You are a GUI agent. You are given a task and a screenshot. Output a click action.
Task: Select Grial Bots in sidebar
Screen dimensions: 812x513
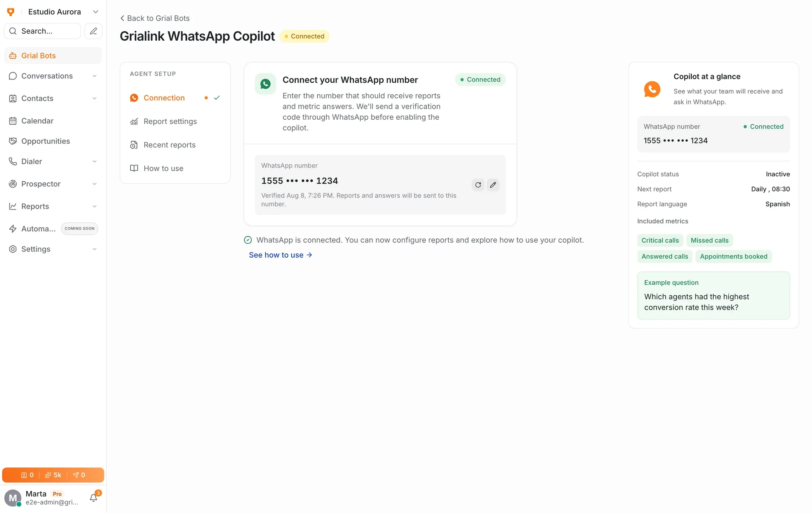click(53, 56)
